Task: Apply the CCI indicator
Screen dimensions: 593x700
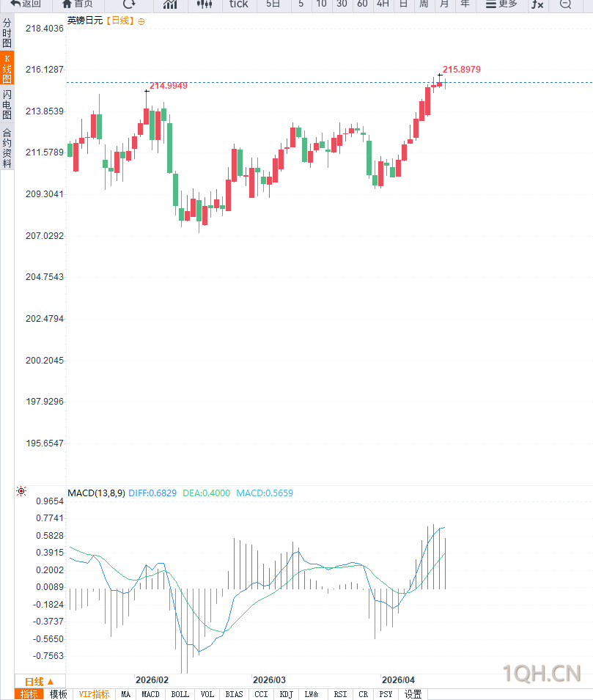Action: 261,694
